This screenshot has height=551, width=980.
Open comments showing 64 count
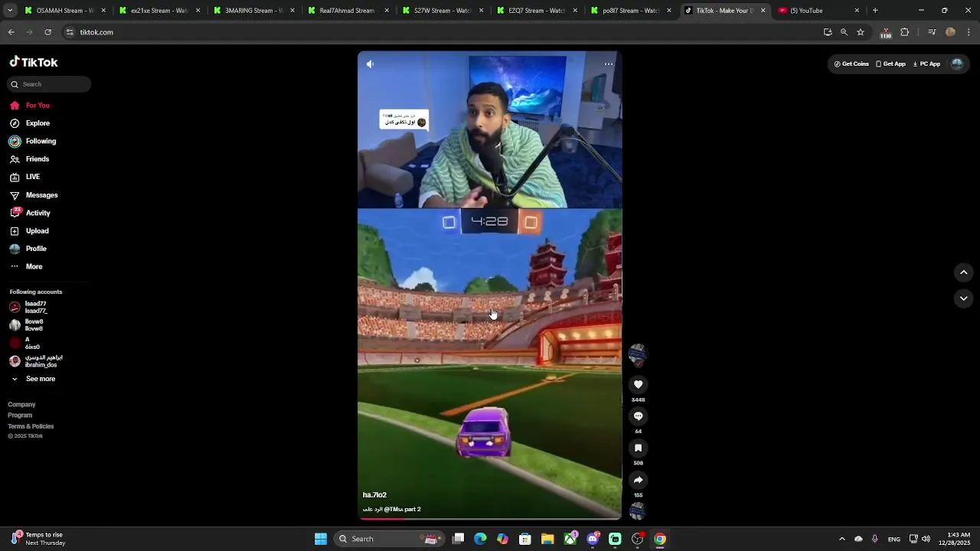[x=638, y=416]
